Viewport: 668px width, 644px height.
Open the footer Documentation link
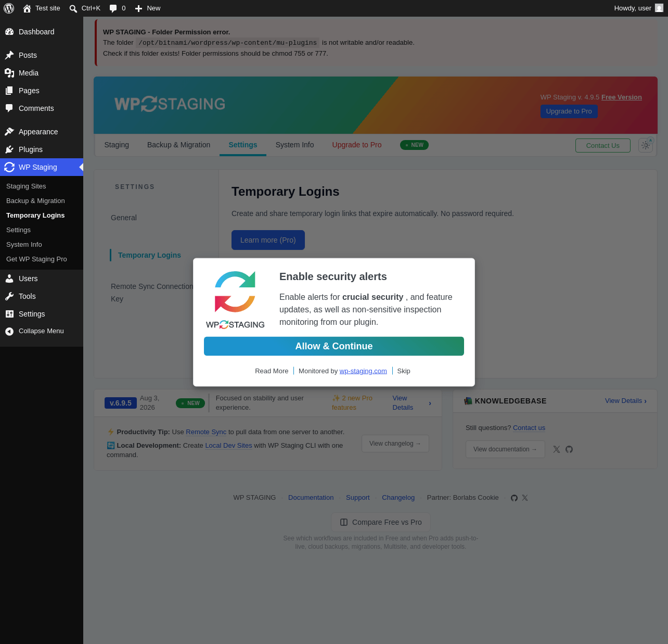(311, 498)
